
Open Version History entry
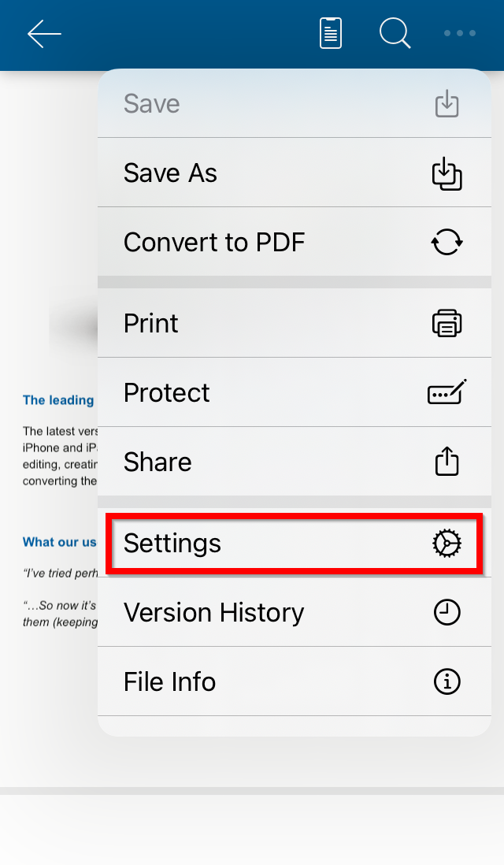click(x=295, y=612)
